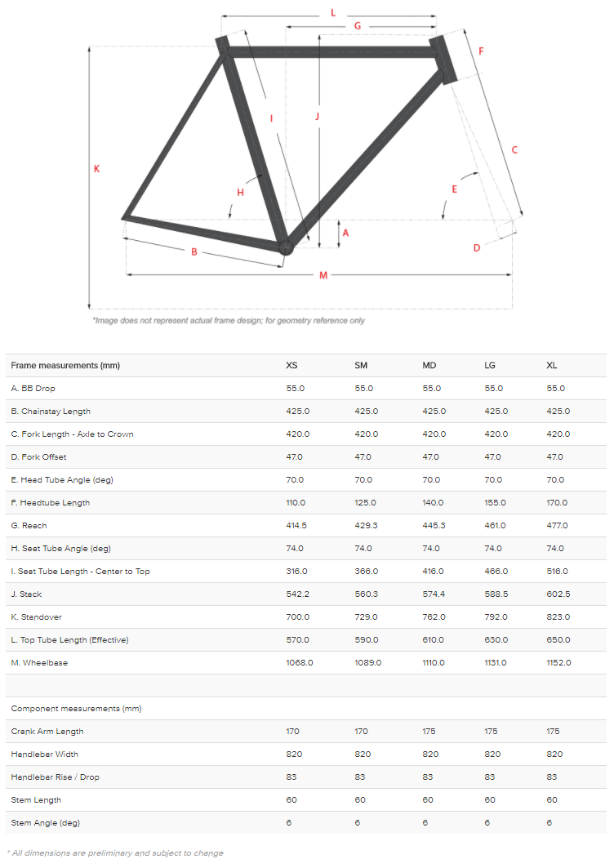Viewport: 614px width, 868px height.
Task: Click the 'Handlebar Width' row label
Action: point(45,754)
